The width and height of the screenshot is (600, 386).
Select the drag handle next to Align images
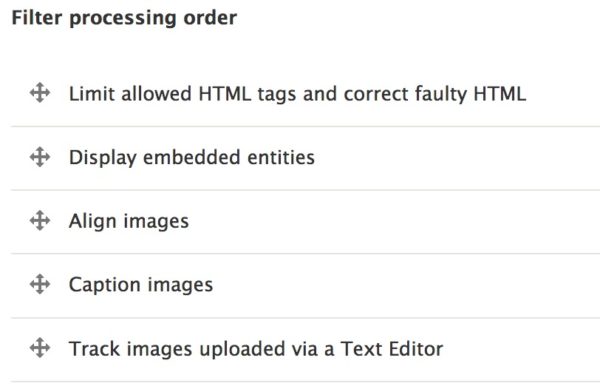pyautogui.click(x=40, y=220)
